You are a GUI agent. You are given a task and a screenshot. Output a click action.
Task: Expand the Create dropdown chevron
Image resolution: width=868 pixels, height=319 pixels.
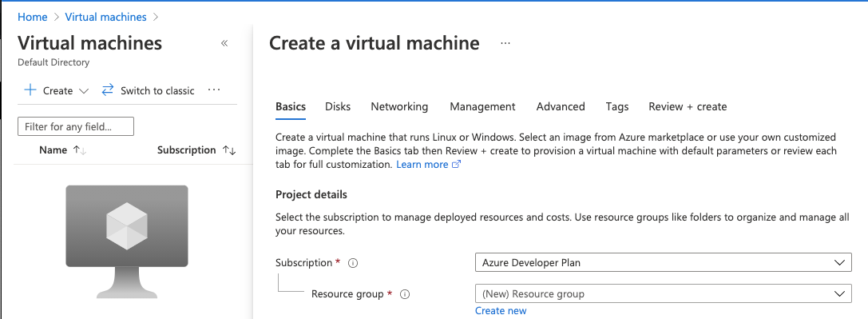click(84, 91)
